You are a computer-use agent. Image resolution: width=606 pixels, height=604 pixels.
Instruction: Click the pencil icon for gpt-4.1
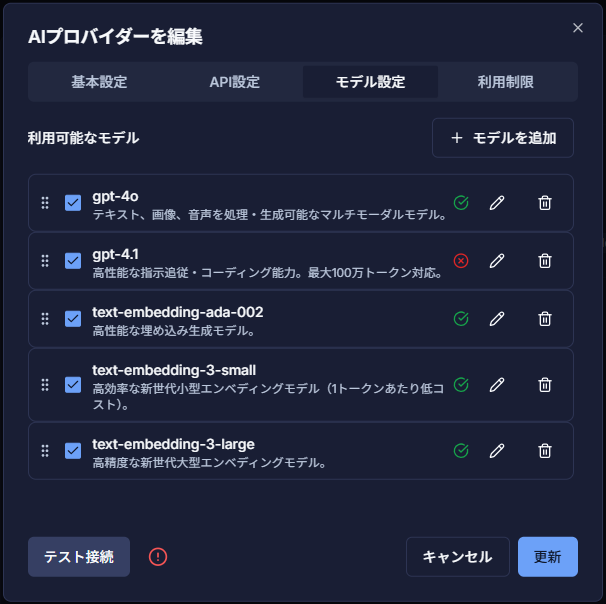[497, 261]
